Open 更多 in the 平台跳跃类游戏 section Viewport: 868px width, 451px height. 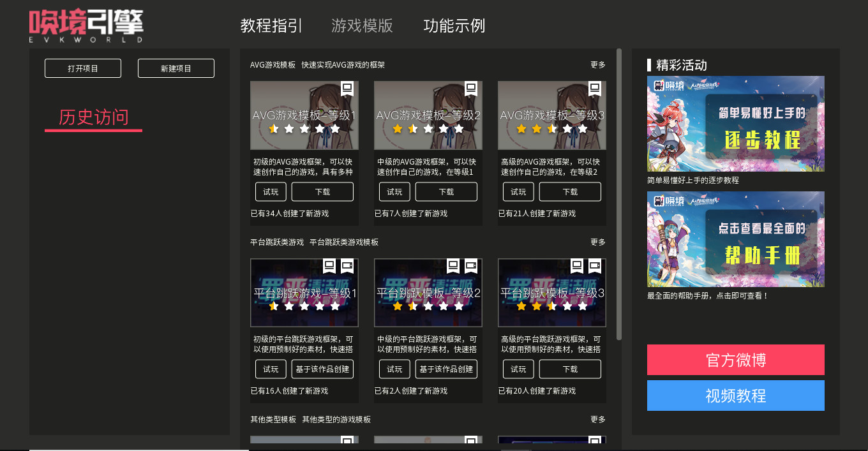[x=597, y=242]
